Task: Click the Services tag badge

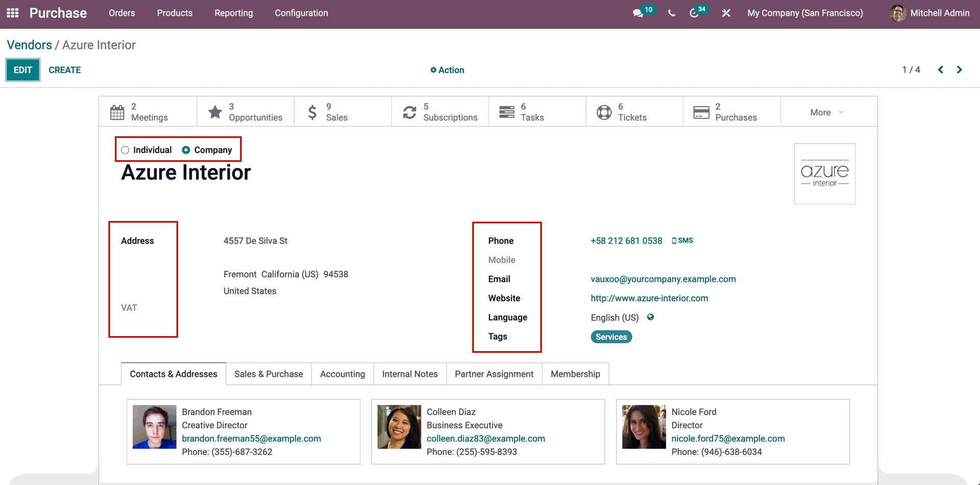Action: coord(611,337)
